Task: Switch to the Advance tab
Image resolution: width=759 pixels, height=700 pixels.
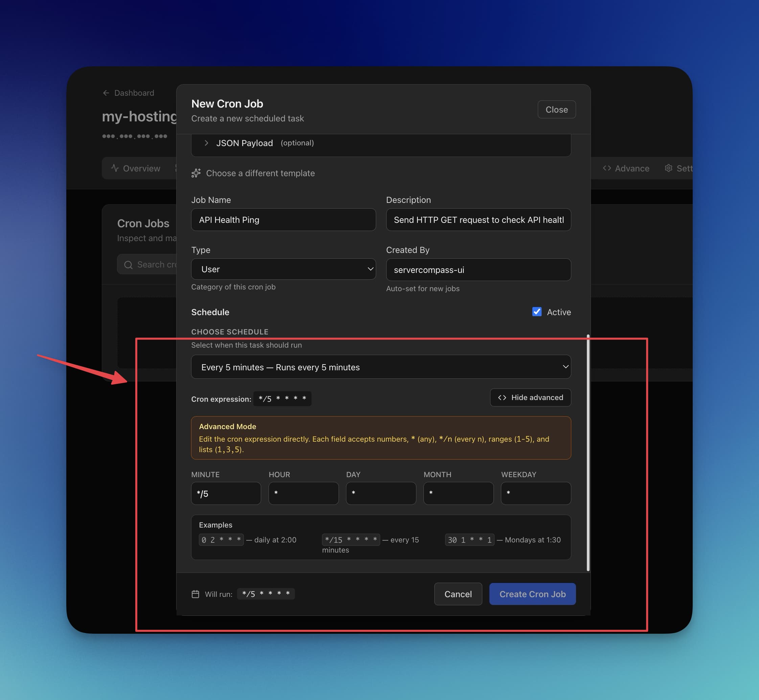Action: pyautogui.click(x=626, y=168)
